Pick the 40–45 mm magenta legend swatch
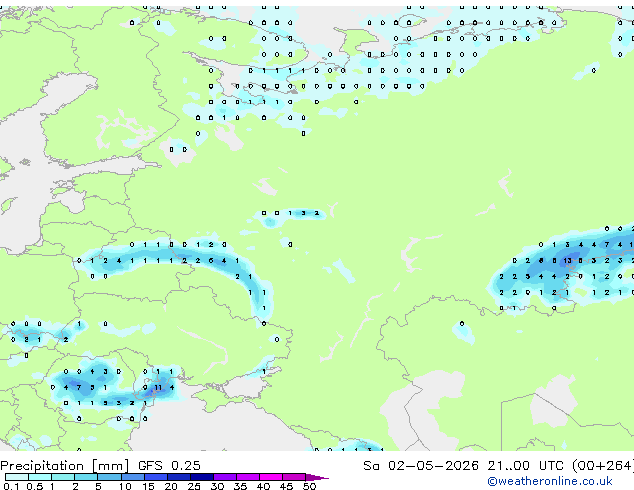 271,477
